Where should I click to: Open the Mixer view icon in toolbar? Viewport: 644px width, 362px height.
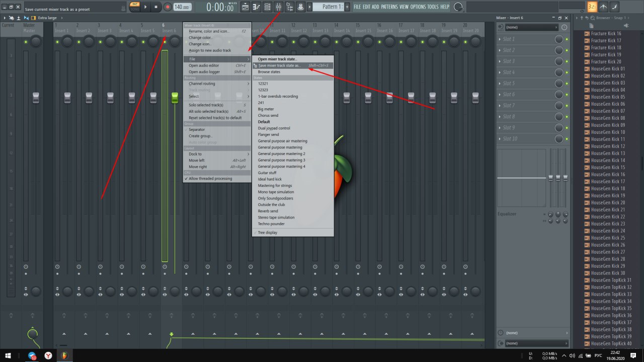point(278,7)
